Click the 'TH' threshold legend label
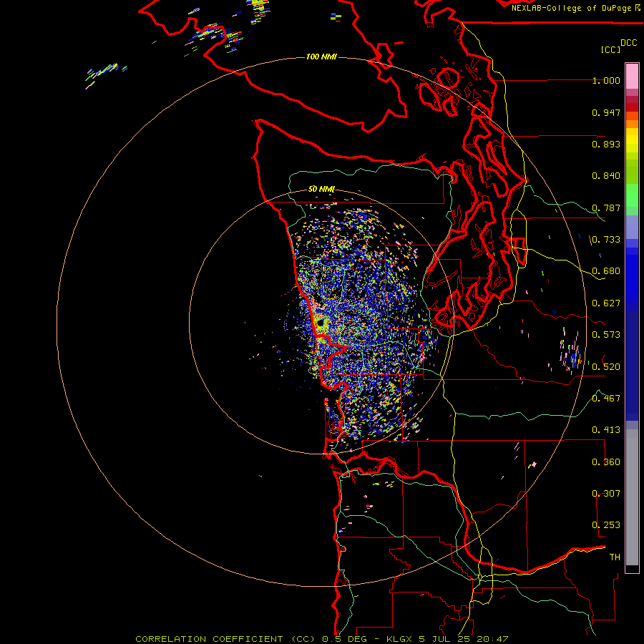Screen dimensions: 644x644 point(615,557)
